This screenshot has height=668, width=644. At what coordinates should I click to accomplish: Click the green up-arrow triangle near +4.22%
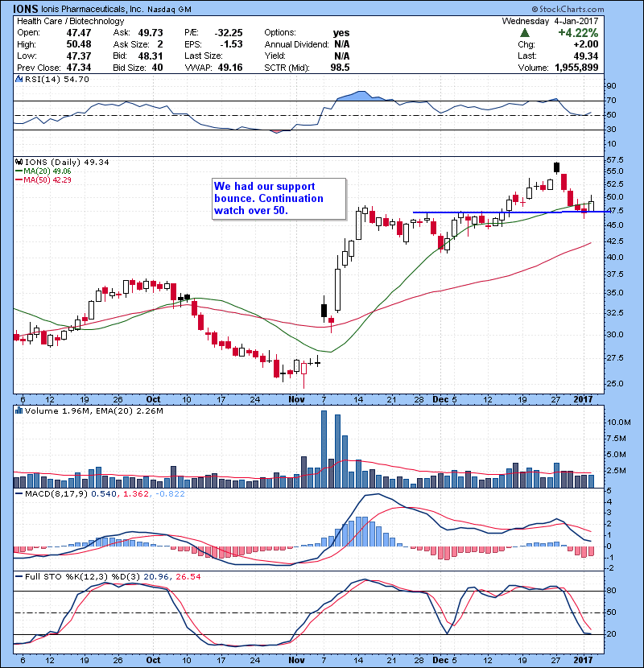525,33
